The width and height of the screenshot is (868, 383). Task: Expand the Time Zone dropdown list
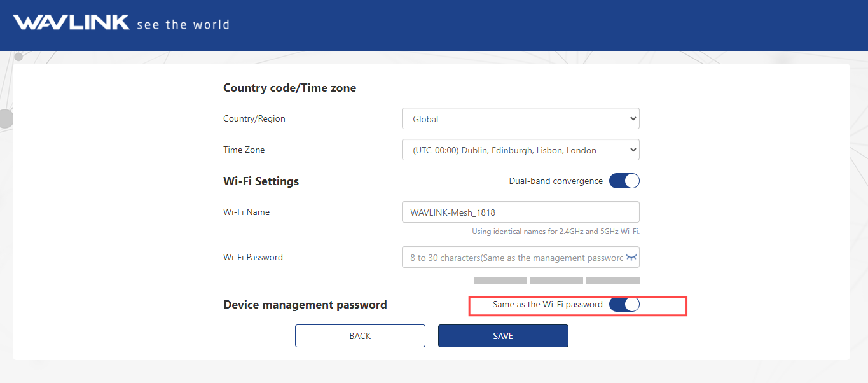coord(520,150)
